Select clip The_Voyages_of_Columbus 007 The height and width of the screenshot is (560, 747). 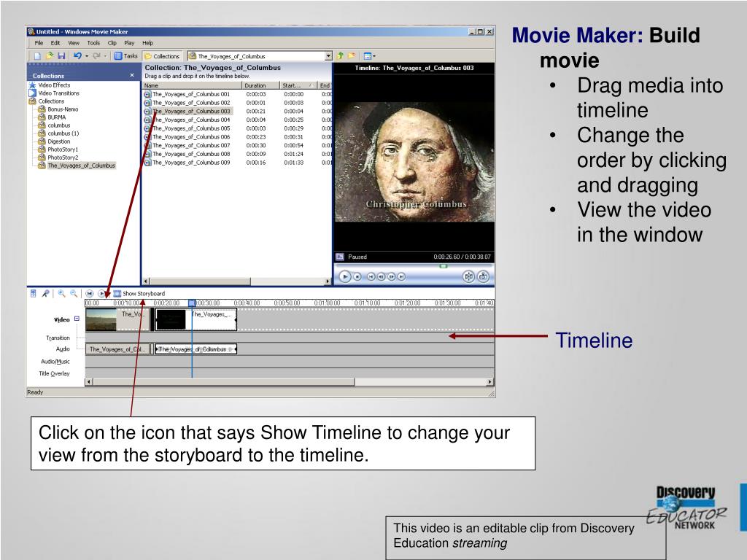(x=190, y=146)
